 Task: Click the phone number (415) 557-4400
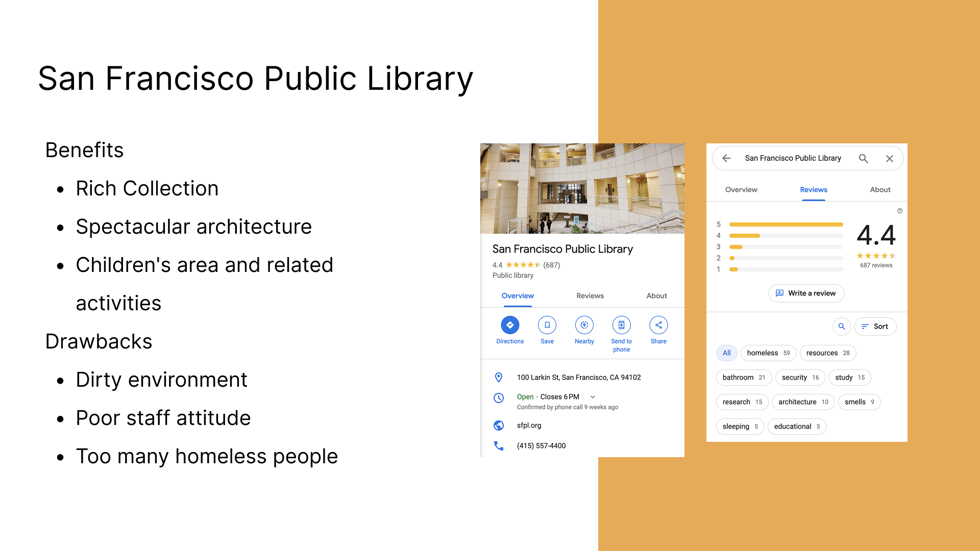[541, 446]
